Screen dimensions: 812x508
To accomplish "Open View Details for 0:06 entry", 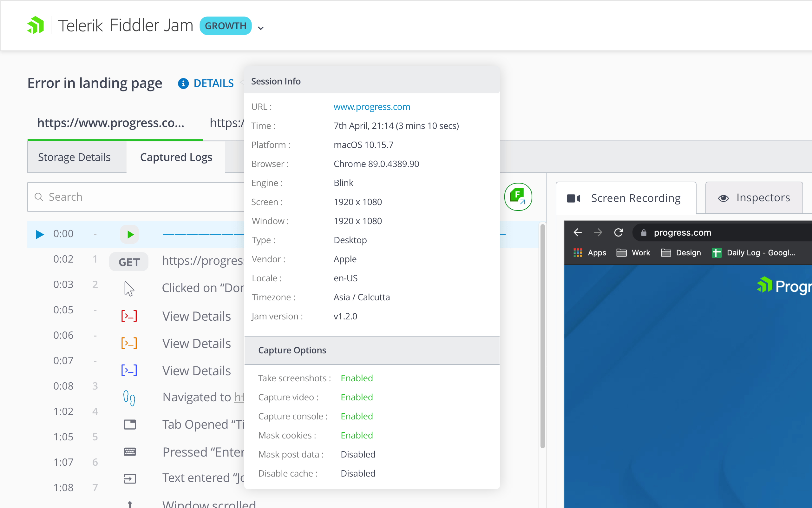I will tap(197, 343).
